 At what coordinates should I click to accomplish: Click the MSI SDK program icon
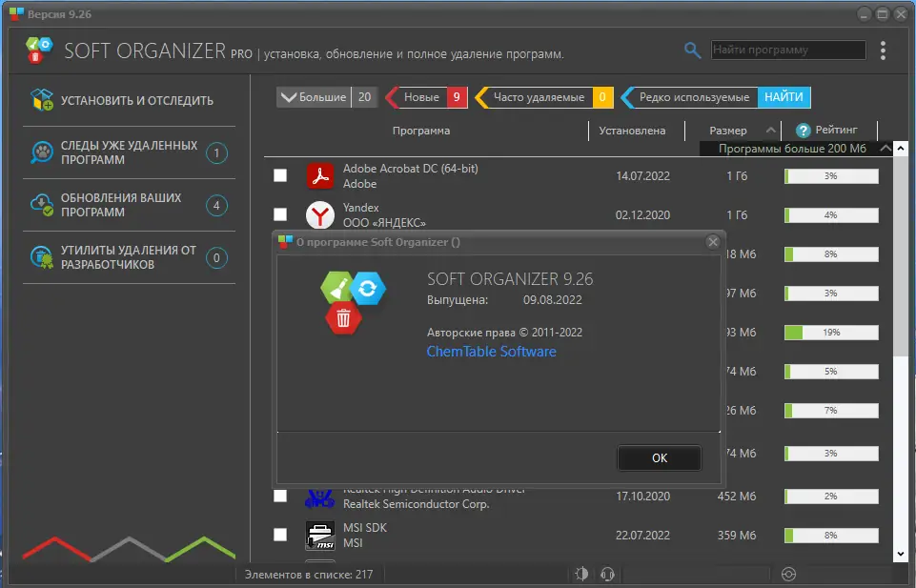click(320, 536)
